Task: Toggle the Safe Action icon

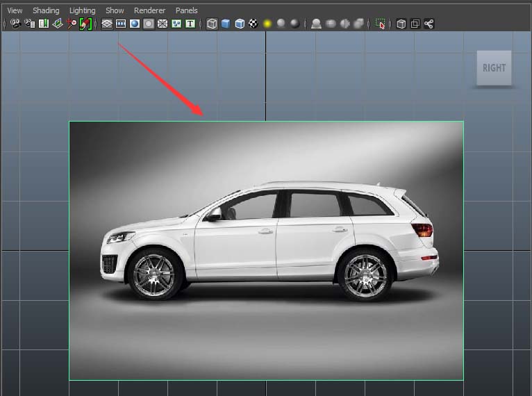Action: click(x=176, y=24)
